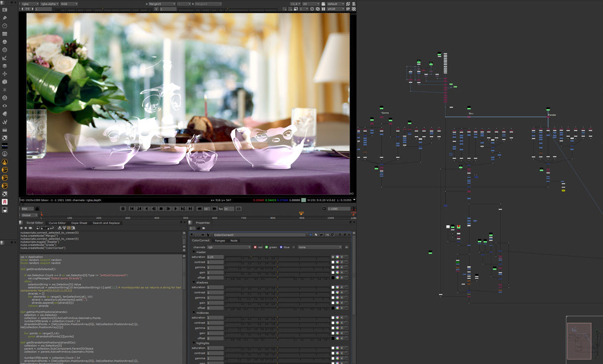Click the fps value field showing 24
The width and height of the screenshot is (603, 364).
229,208
